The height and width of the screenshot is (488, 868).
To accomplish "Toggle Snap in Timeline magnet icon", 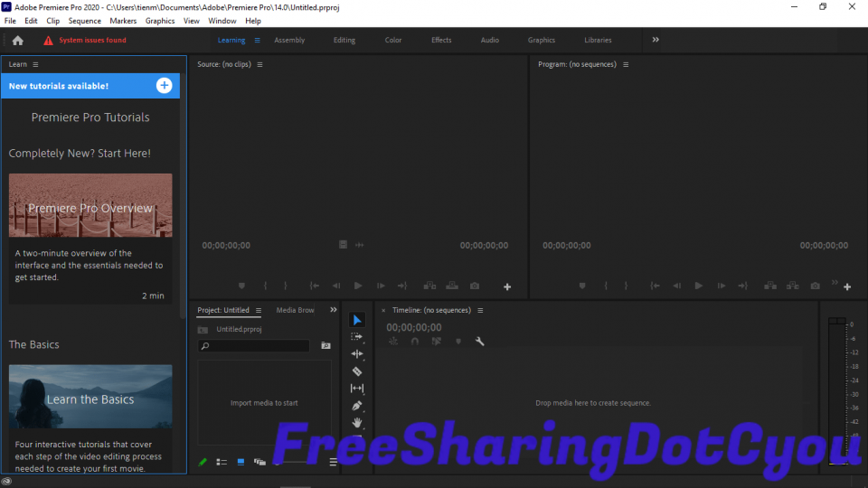I will pos(415,342).
